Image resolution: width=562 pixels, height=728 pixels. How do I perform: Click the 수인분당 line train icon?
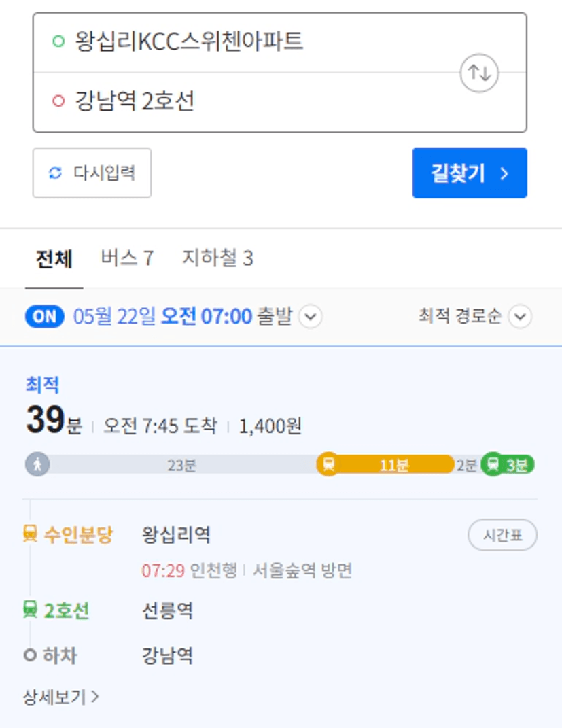30,534
